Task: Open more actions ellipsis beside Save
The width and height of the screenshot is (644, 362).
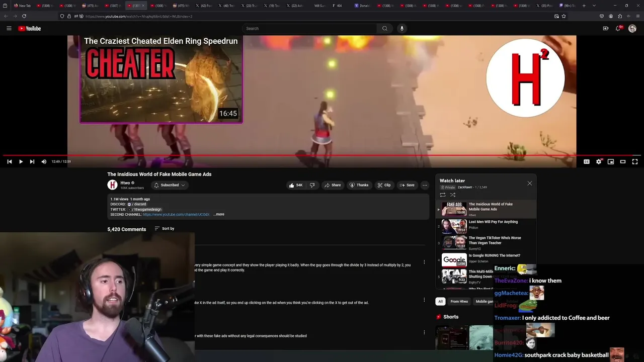Action: [x=425, y=185]
